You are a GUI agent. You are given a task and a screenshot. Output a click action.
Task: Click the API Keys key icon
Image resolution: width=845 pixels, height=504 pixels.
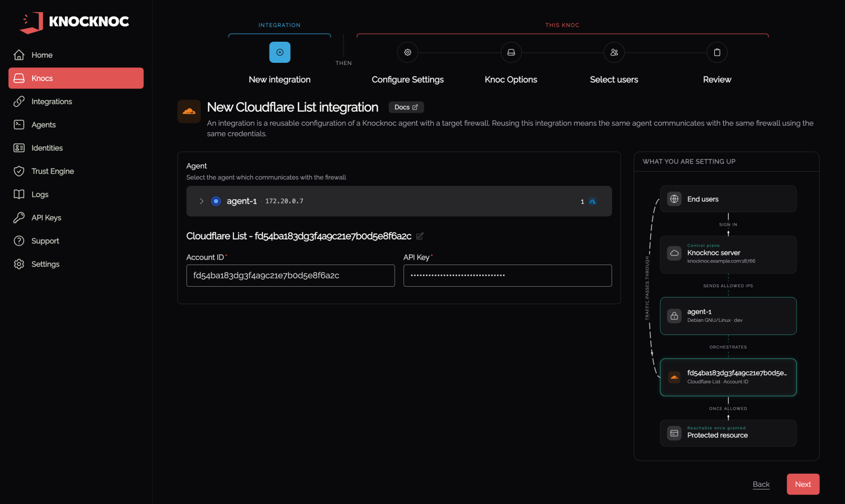click(19, 217)
